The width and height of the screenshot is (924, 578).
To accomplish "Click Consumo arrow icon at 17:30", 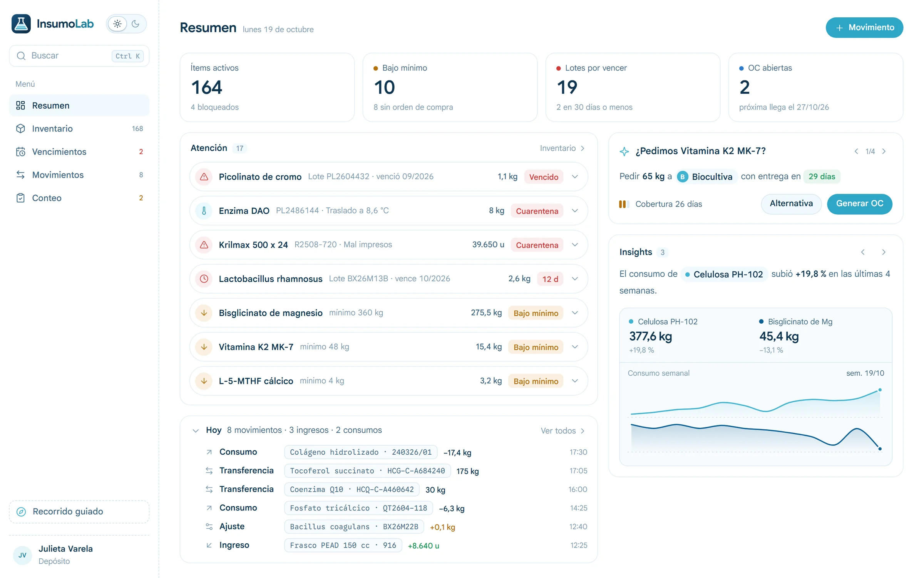I will click(x=209, y=452).
